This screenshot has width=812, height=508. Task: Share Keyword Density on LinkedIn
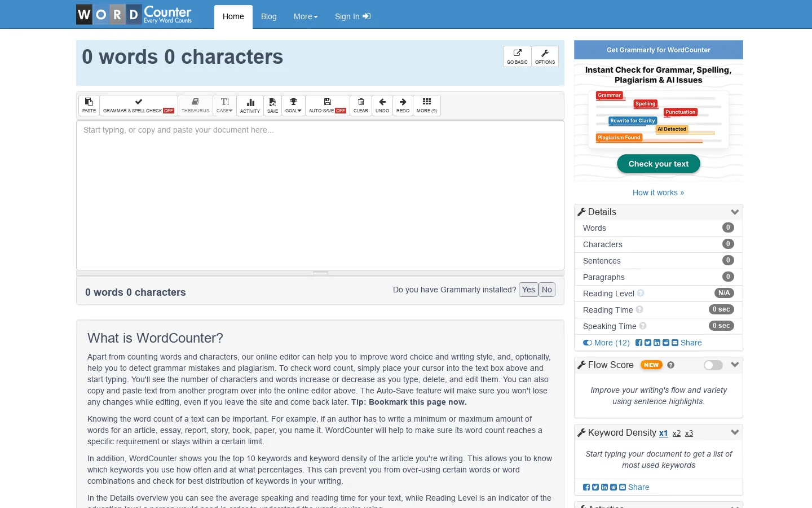[x=604, y=487]
